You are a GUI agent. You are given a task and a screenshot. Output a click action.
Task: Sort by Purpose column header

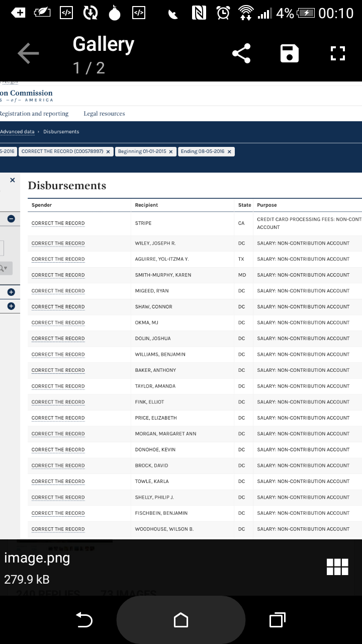[x=267, y=205]
